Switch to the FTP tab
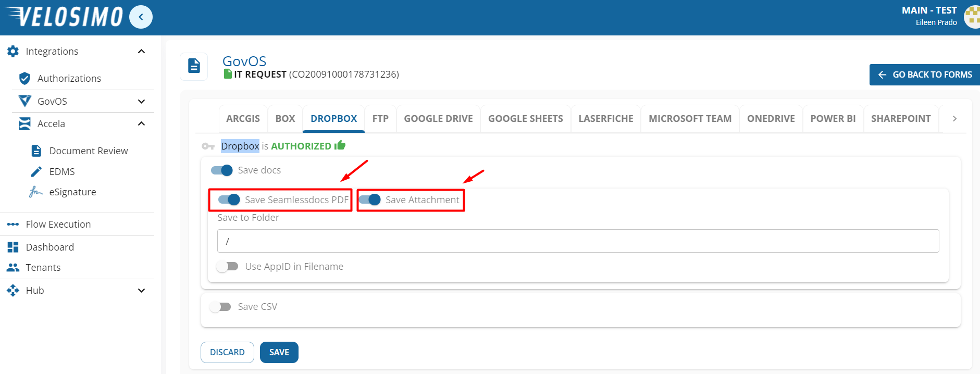 pyautogui.click(x=380, y=118)
